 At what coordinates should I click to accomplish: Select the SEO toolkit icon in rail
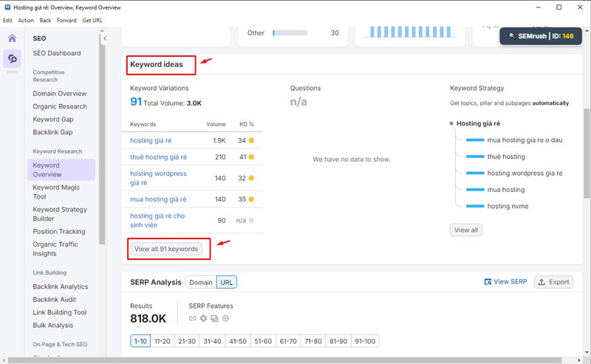coord(12,59)
